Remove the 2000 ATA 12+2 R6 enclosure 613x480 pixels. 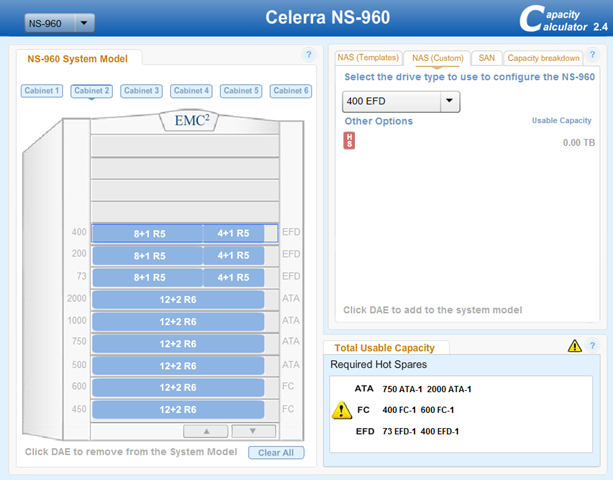[x=178, y=300]
